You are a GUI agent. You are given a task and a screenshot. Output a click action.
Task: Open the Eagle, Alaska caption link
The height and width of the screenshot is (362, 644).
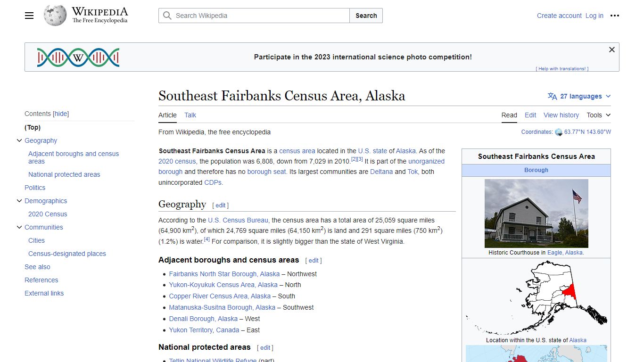565,253
